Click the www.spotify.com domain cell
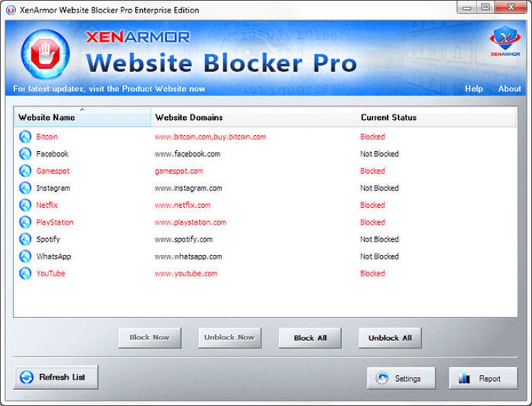Viewport: 532px width, 406px height. pos(184,239)
